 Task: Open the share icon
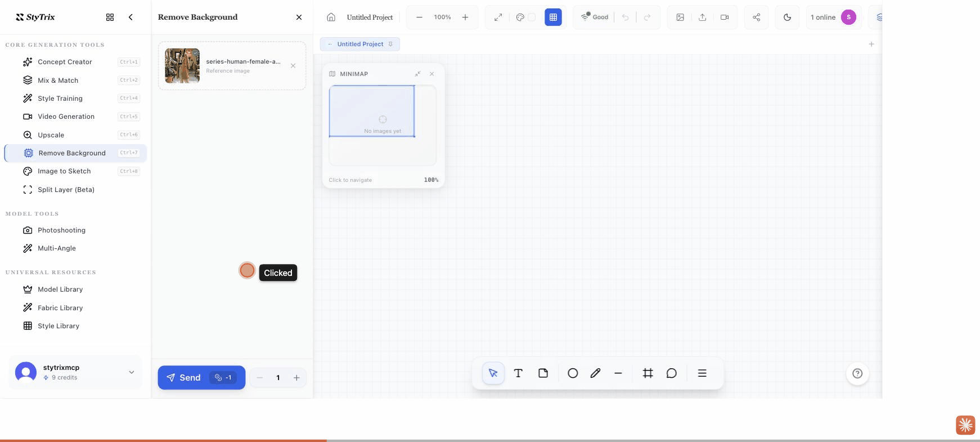coord(757,17)
